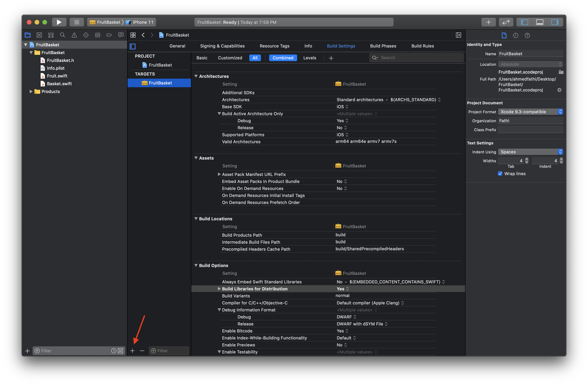Screen dimensions: 588x385
Task: Add a file in navigator footer
Action: click(27, 351)
